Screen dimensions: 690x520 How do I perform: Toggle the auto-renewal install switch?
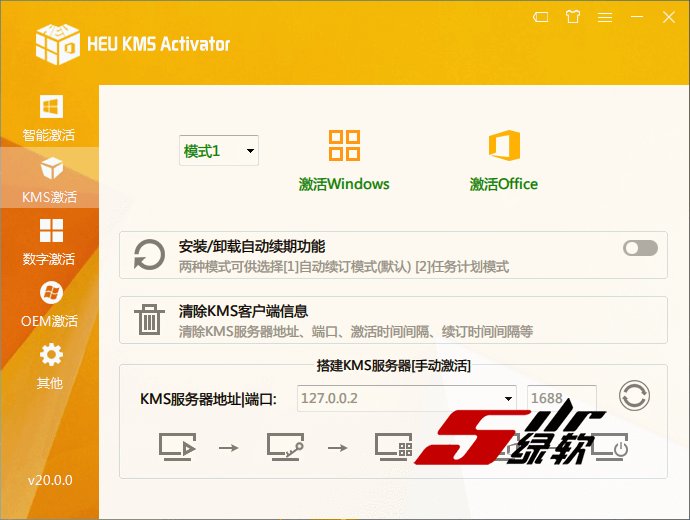[640, 248]
